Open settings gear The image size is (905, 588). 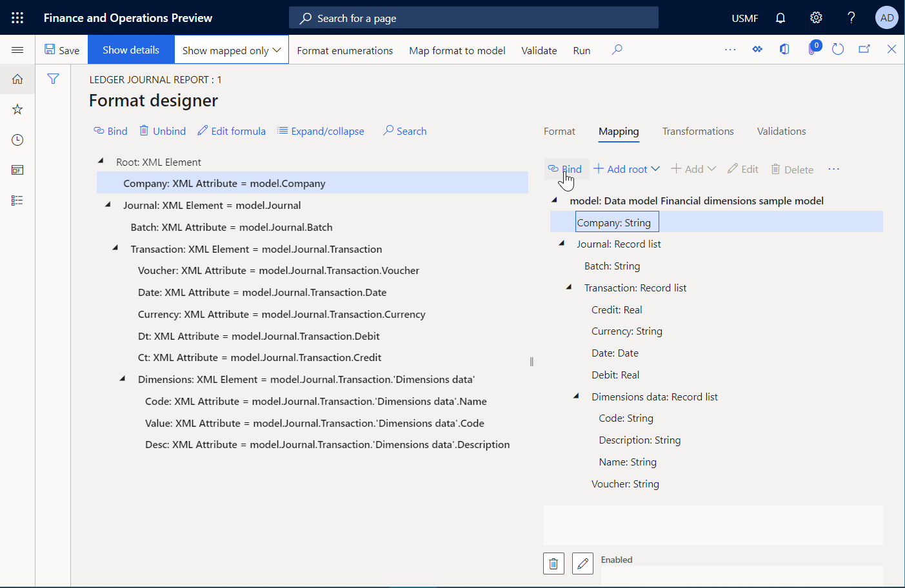point(816,18)
